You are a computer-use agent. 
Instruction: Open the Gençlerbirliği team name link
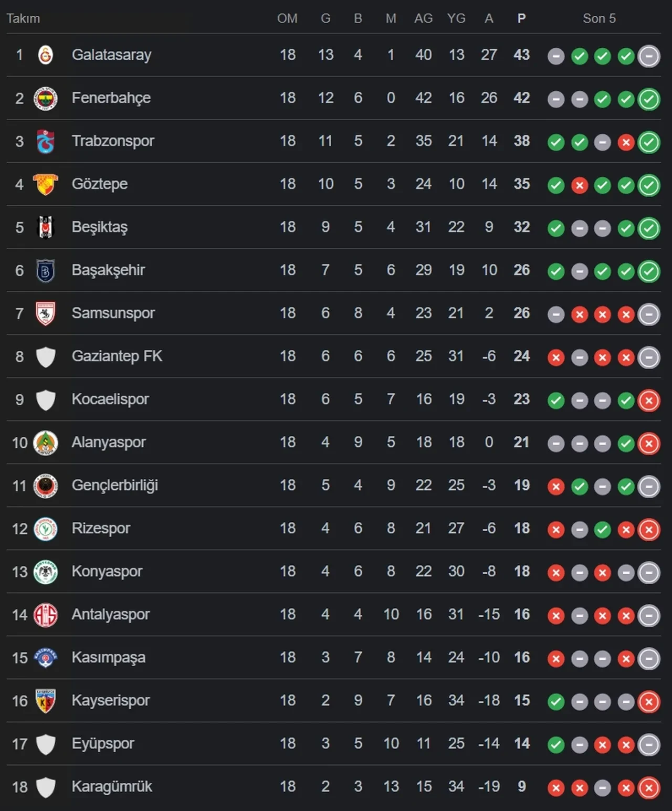[114, 486]
